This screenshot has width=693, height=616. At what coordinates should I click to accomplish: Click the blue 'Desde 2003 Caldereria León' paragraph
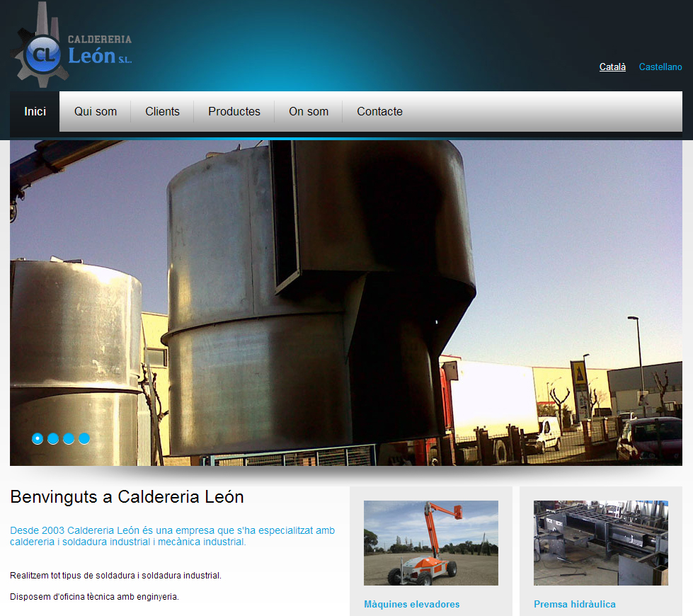173,536
